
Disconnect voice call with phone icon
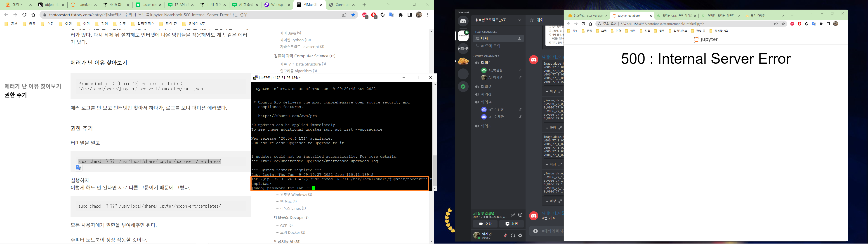(520, 215)
